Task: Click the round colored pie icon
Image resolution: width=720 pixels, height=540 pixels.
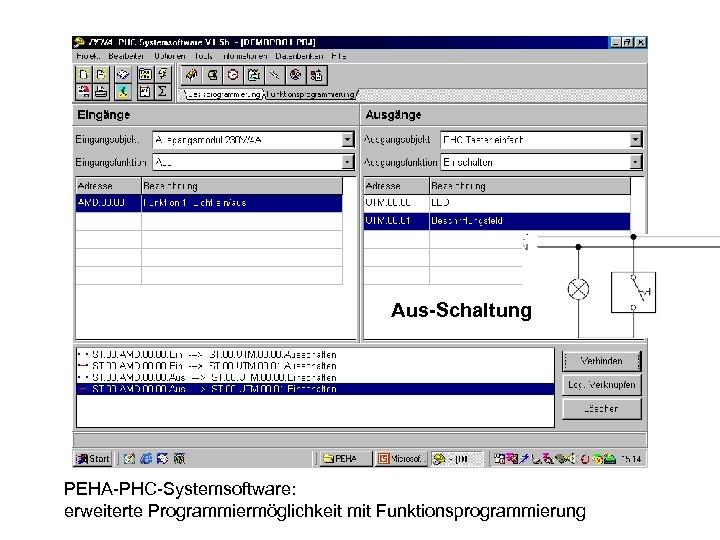Action: coord(296,75)
